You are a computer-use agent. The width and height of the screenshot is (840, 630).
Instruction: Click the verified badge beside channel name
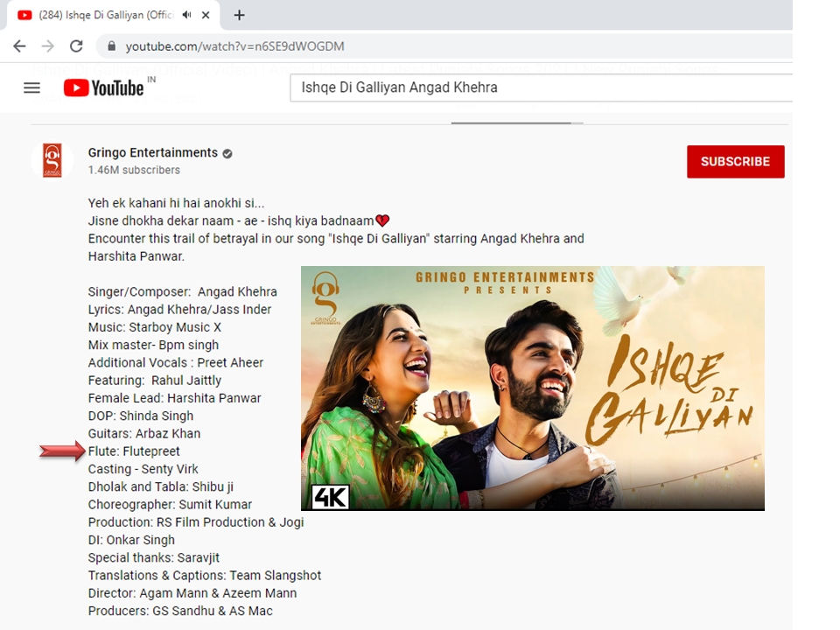(x=227, y=153)
